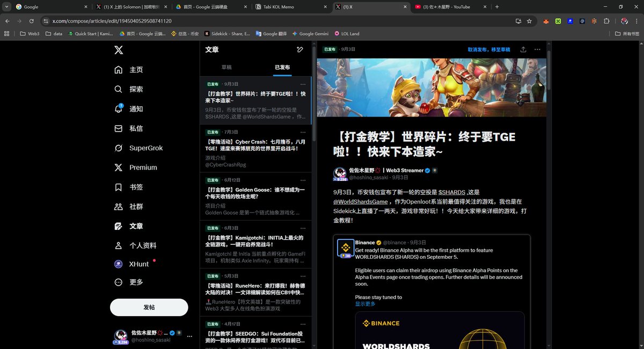Open 社群 communities
The width and height of the screenshot is (644, 349).
click(129, 207)
